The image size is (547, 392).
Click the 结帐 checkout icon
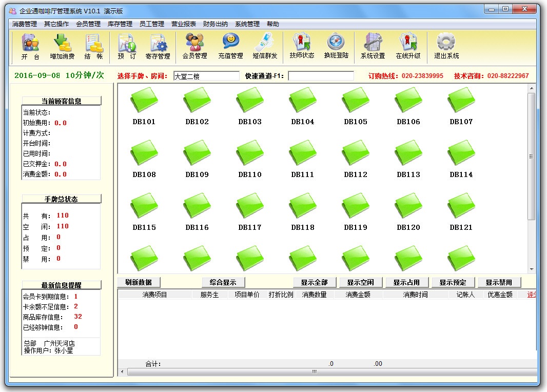pos(94,46)
